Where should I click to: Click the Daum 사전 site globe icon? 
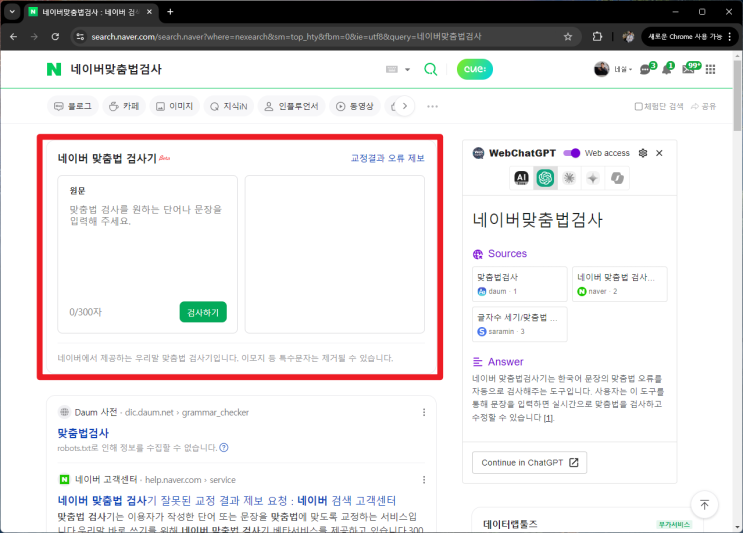64,412
